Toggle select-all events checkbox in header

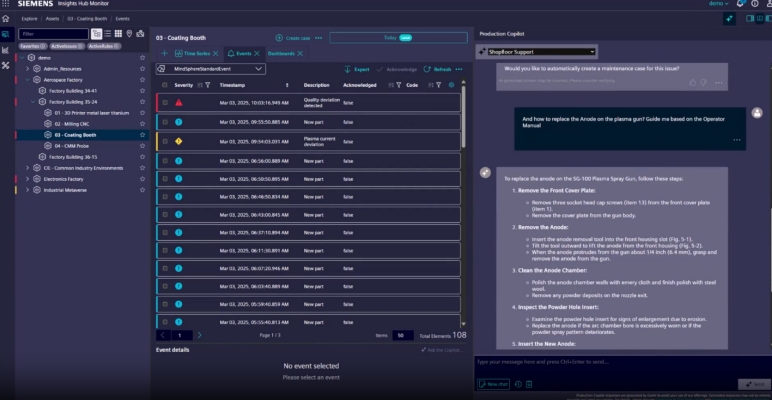164,85
